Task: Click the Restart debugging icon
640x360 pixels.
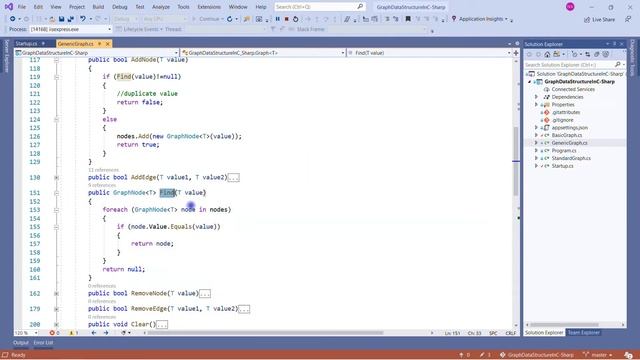Action: coord(296,19)
